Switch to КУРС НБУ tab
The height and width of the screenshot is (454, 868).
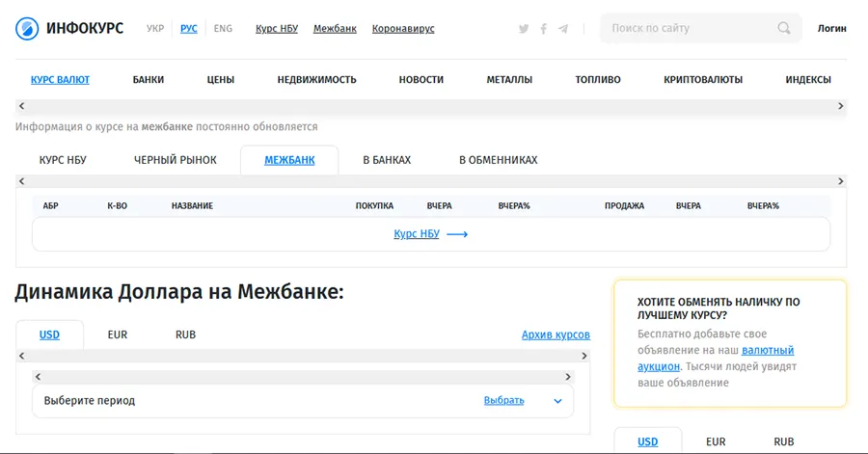tap(63, 160)
